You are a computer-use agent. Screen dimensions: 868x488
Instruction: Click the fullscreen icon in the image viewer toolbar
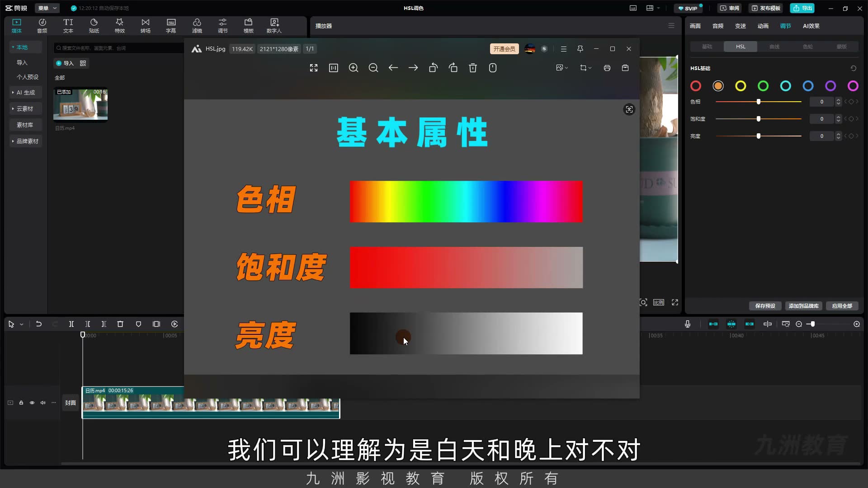click(314, 68)
